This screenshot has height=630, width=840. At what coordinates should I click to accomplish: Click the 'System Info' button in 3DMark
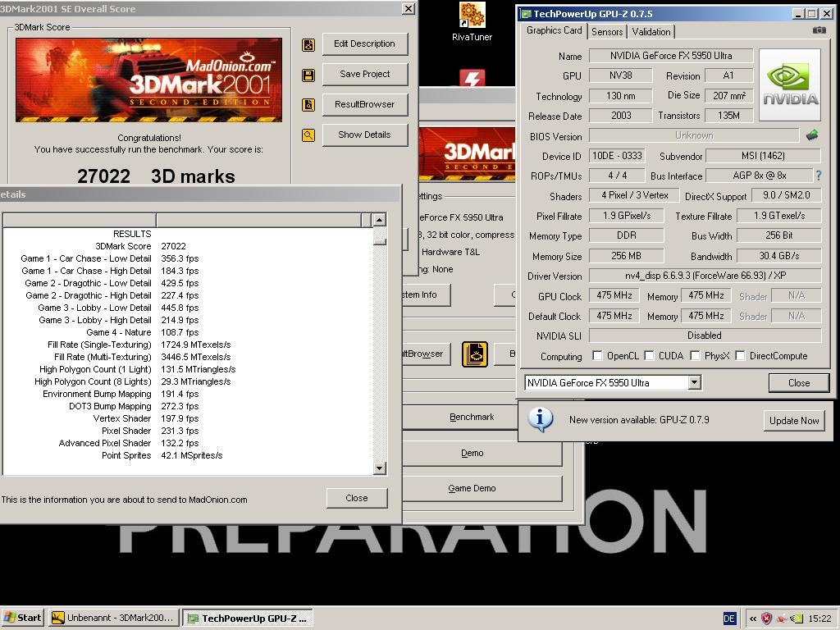point(426,294)
